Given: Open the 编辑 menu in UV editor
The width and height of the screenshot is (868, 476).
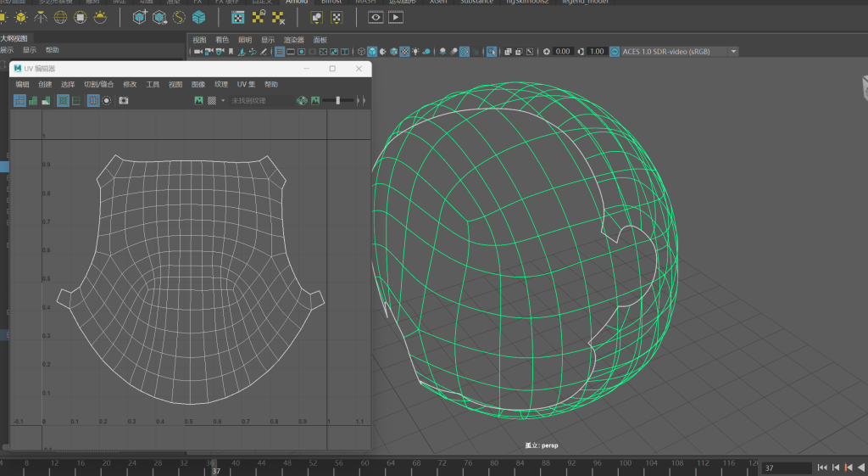Looking at the screenshot, I should click(x=22, y=84).
